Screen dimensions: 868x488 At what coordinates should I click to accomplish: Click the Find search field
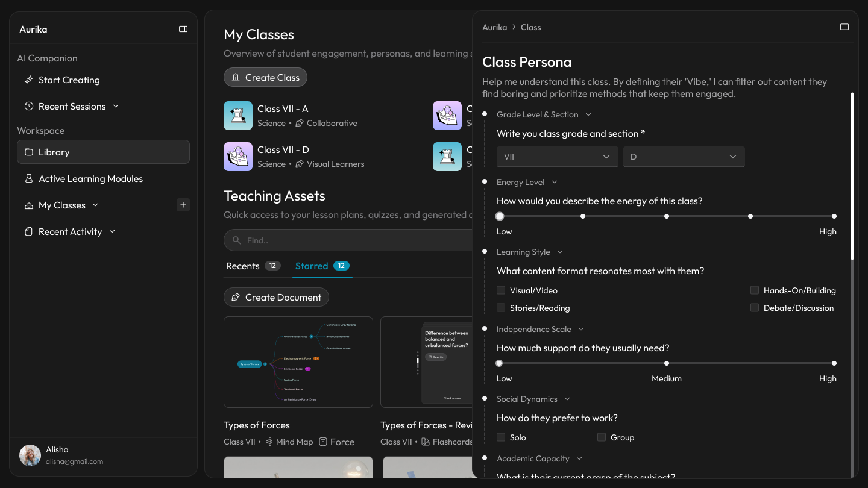tap(356, 240)
